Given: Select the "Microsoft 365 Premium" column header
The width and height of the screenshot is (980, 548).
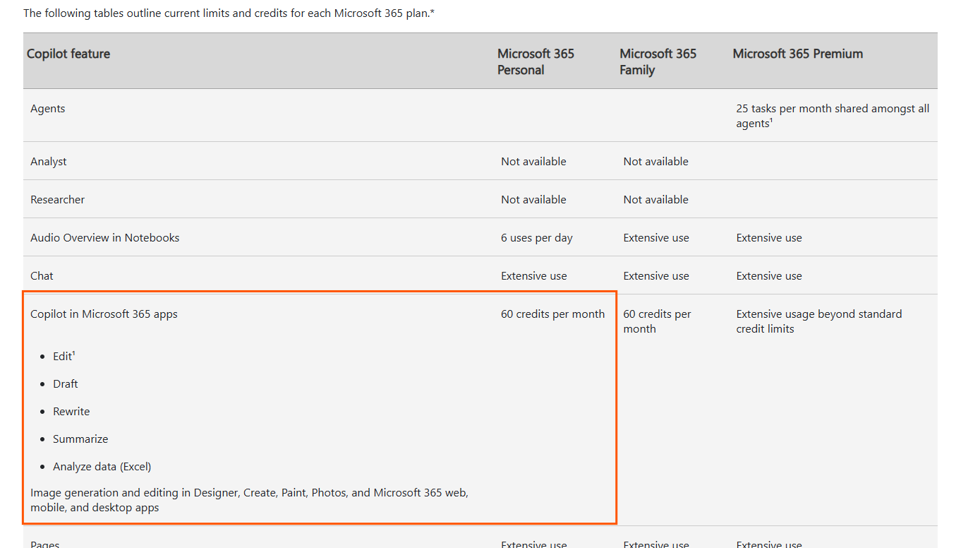Looking at the screenshot, I should tap(798, 54).
